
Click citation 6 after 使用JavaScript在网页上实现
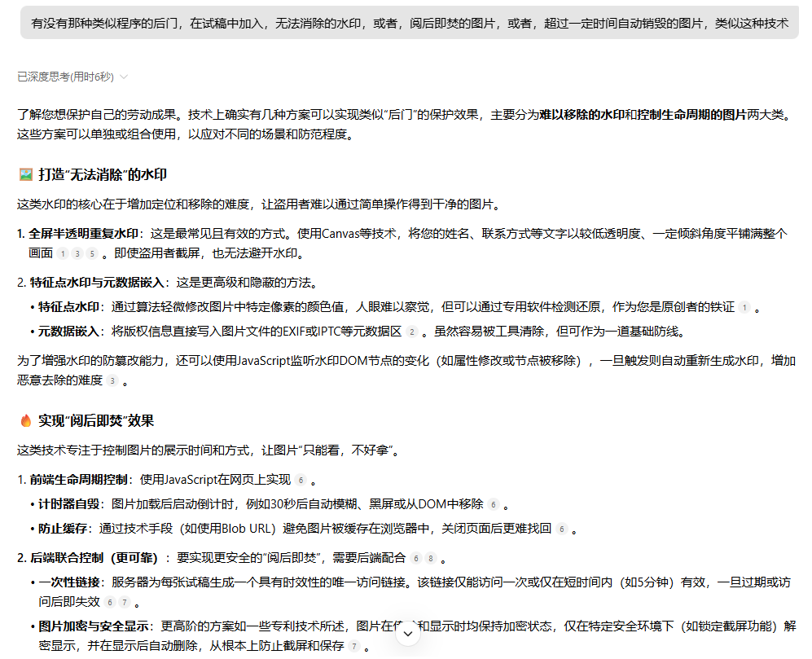coord(301,480)
